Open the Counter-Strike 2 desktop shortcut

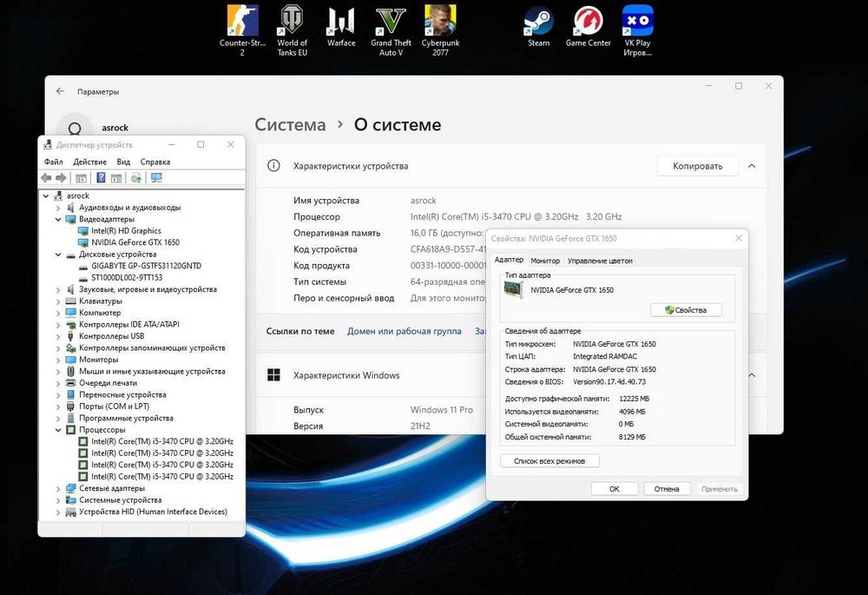click(x=242, y=30)
